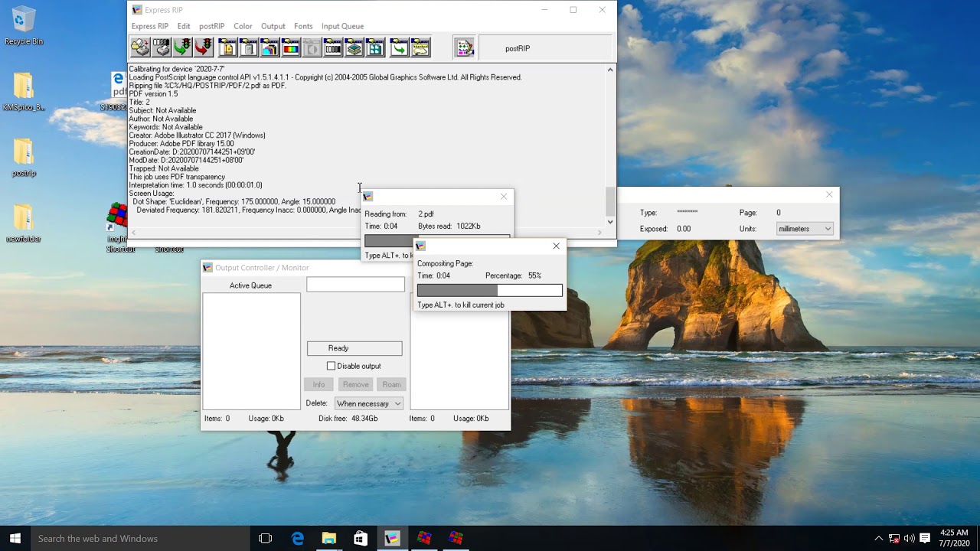Open the postRIP menu

(212, 26)
